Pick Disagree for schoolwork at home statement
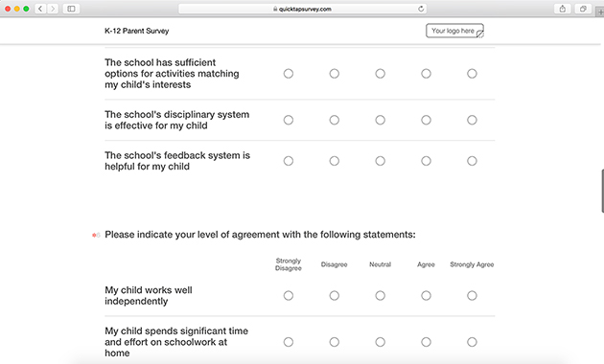 tap(335, 342)
